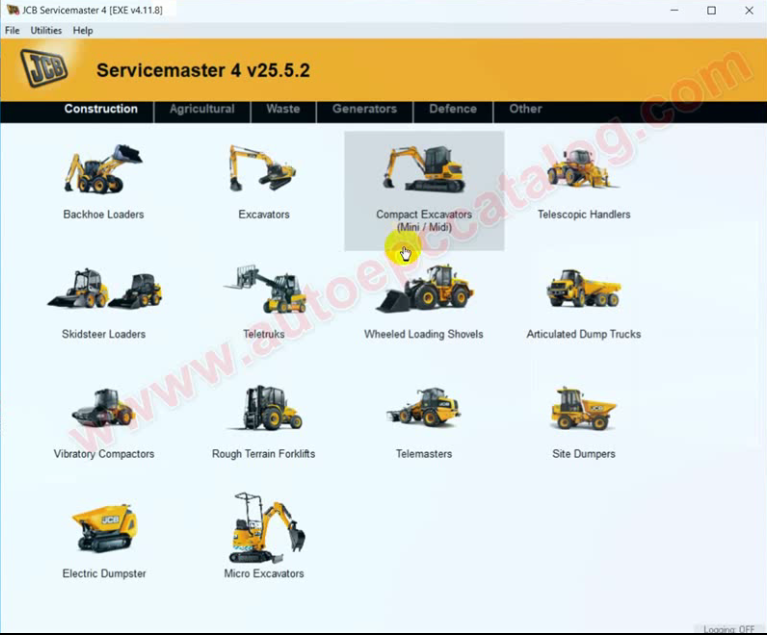Click the Telemasters text label
Image resolution: width=767 pixels, height=635 pixels.
tap(424, 454)
